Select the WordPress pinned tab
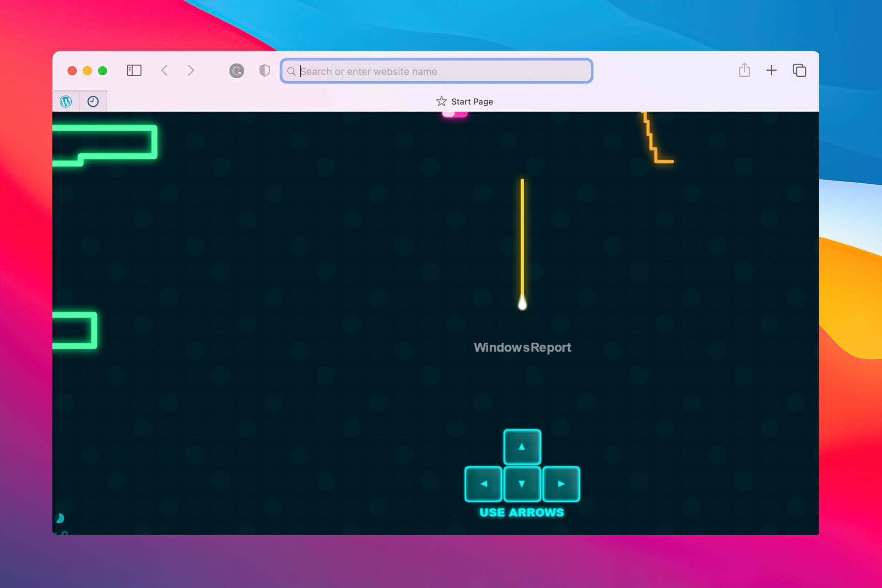882x588 pixels. [x=66, y=102]
